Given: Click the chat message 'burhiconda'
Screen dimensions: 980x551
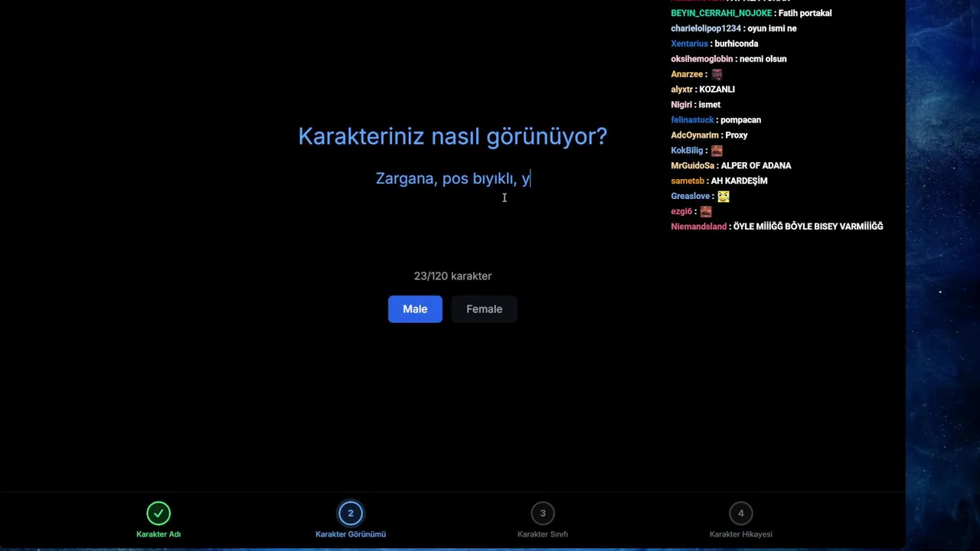Looking at the screenshot, I should 737,44.
